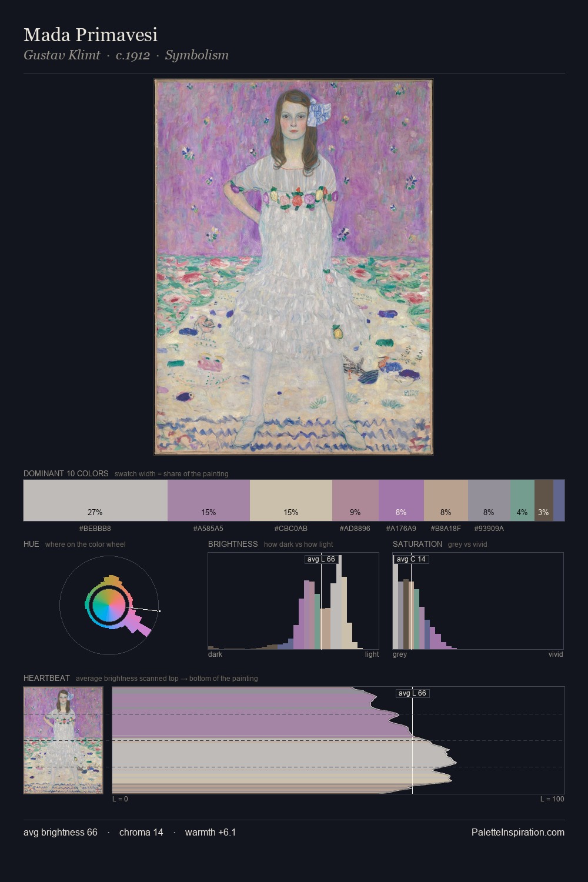
Task: Click the hex code #A585A5 text
Action: point(208,528)
